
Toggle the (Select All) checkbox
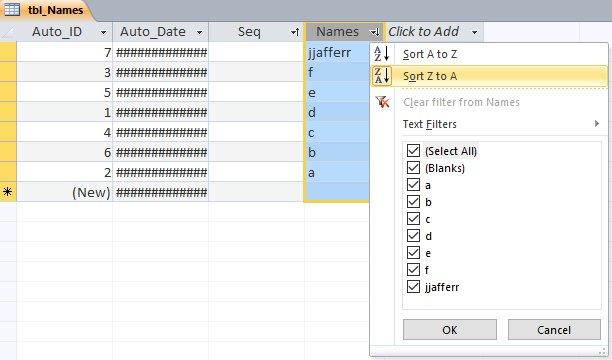click(x=413, y=151)
